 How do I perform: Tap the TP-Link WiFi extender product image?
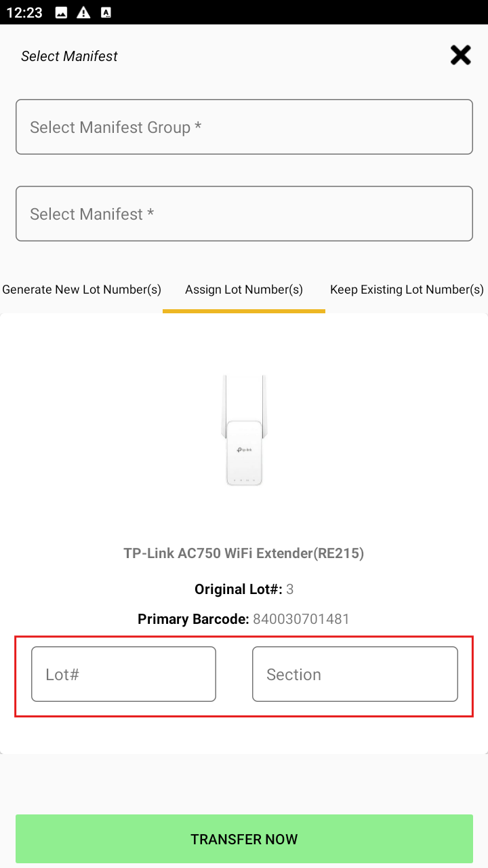(244, 431)
